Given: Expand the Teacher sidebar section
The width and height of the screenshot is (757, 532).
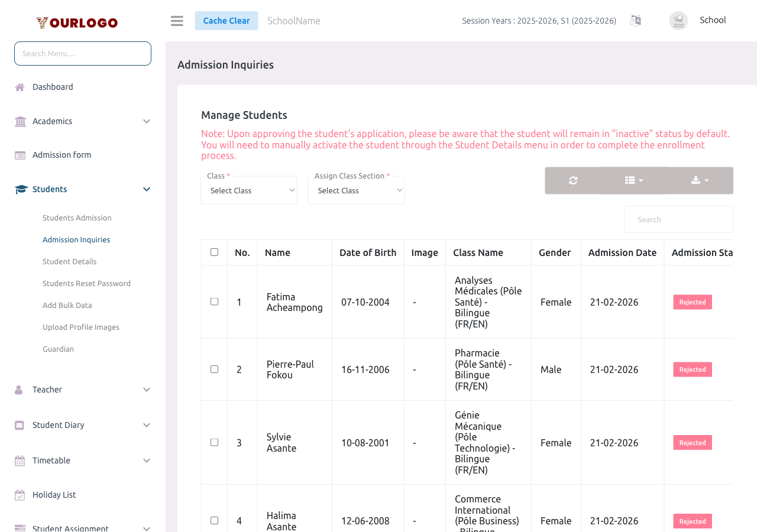Looking at the screenshot, I should point(47,389).
